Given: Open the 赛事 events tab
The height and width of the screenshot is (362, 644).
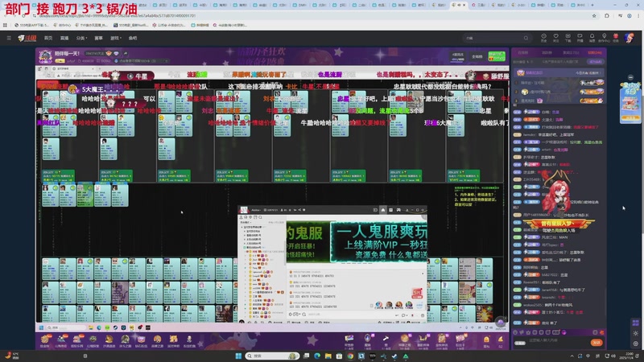Looking at the screenshot, I should (98, 38).
